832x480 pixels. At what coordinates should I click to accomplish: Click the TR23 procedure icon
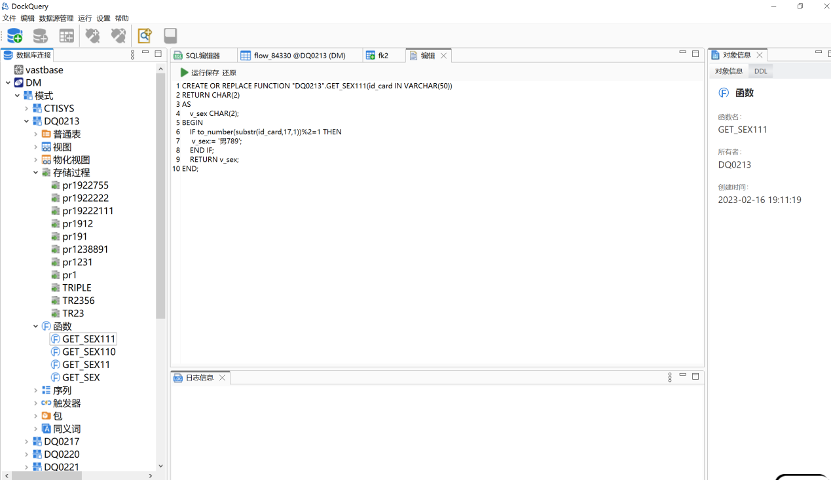click(55, 313)
